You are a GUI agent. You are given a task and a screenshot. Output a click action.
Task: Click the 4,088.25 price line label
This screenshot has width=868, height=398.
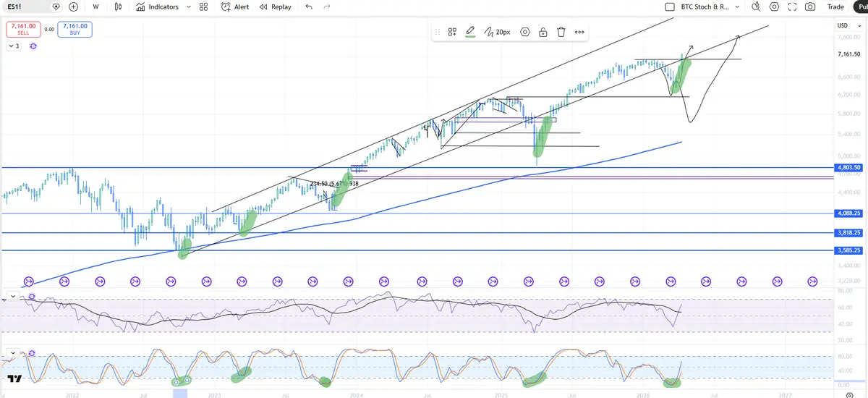click(848, 213)
